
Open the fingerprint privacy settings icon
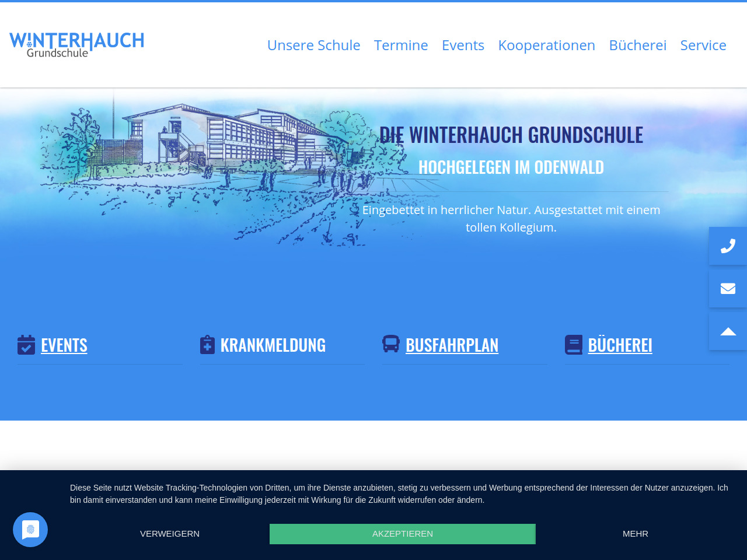coord(30,530)
